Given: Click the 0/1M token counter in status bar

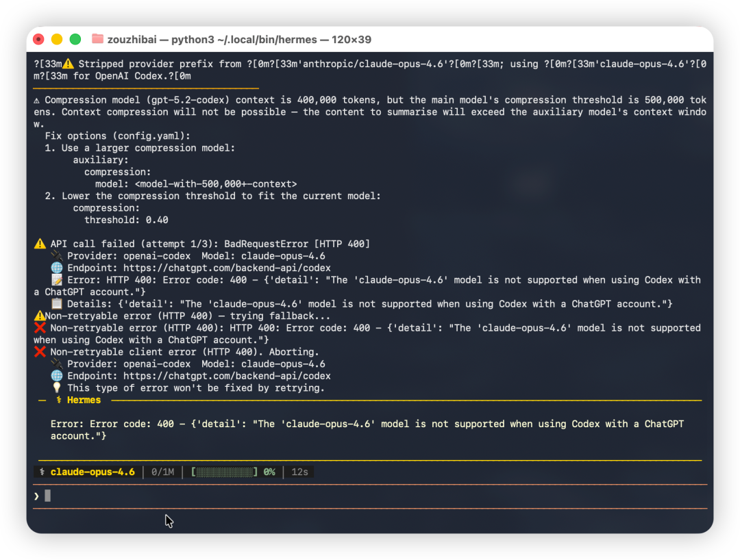Looking at the screenshot, I should pos(162,472).
